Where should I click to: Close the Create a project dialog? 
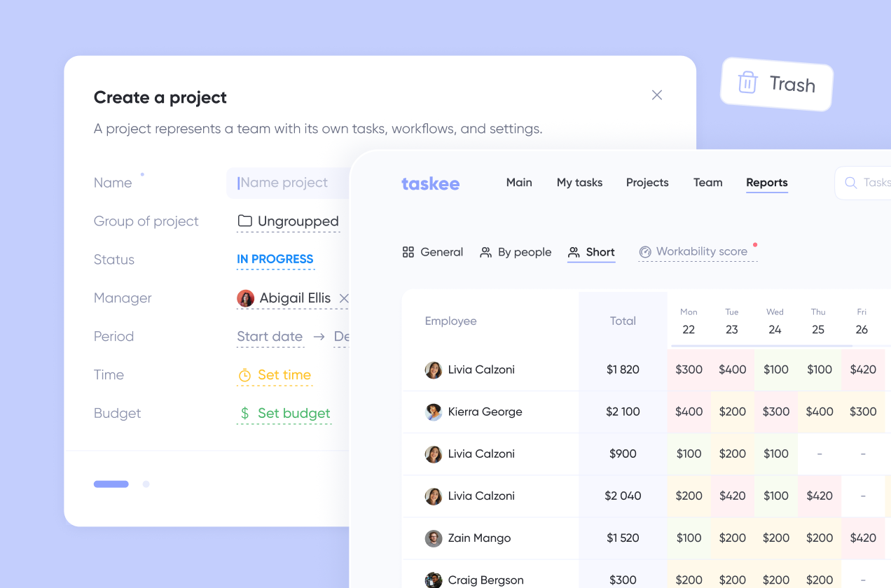click(656, 95)
